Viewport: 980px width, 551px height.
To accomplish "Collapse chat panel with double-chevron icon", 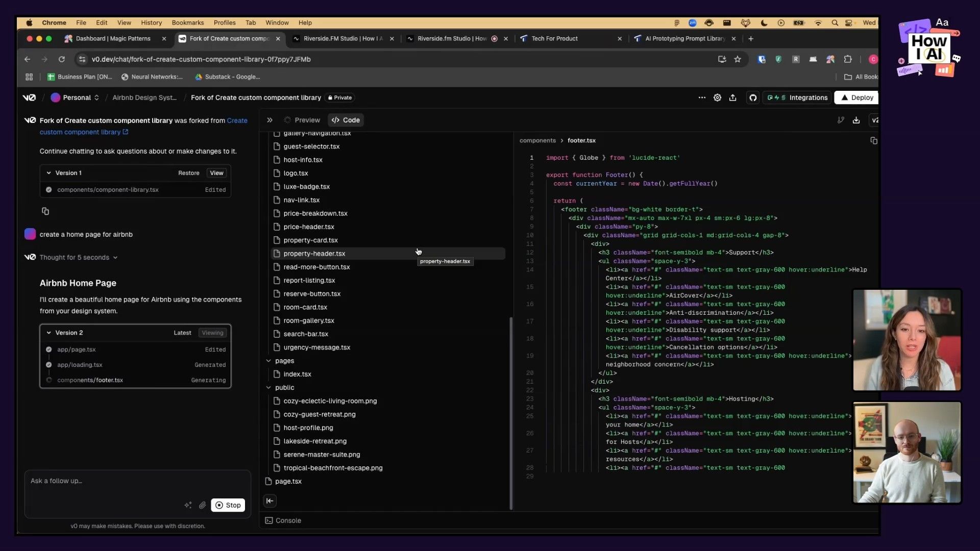I will pyautogui.click(x=269, y=120).
